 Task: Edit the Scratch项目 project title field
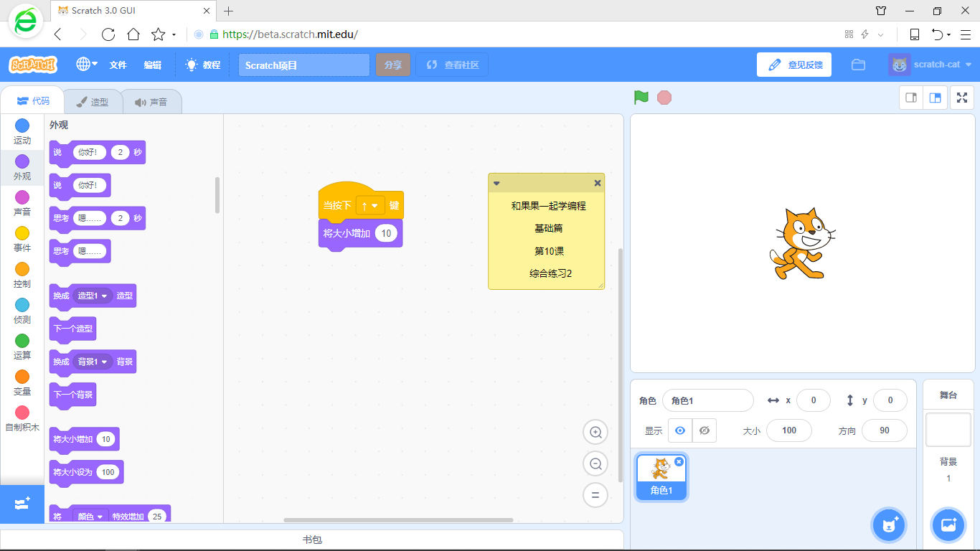[304, 65]
